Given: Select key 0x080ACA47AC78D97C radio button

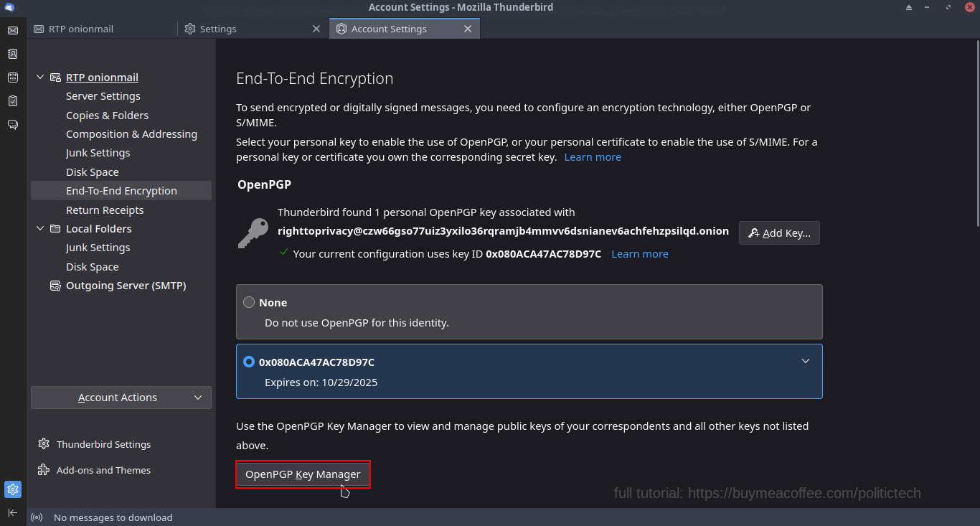Looking at the screenshot, I should 249,362.
